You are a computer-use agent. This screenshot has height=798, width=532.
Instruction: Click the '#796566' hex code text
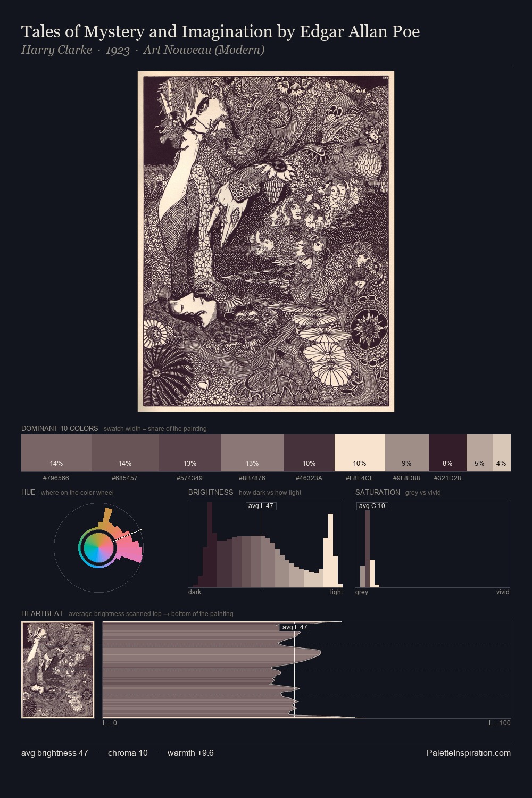[x=56, y=478]
